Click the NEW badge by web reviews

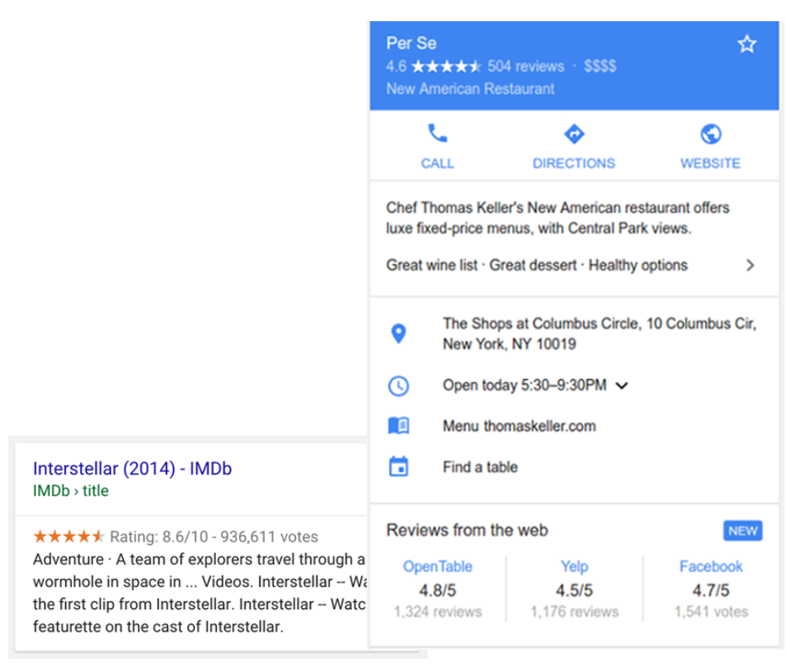(x=742, y=531)
